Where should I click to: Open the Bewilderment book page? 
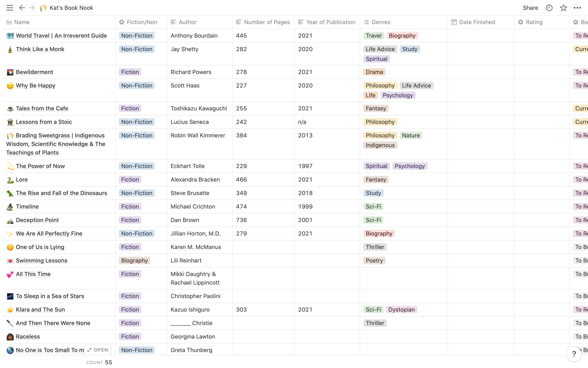pyautogui.click(x=34, y=72)
